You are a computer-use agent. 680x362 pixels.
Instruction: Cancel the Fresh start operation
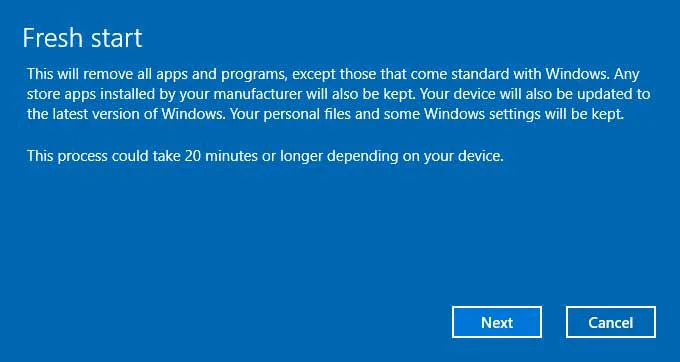(x=611, y=322)
